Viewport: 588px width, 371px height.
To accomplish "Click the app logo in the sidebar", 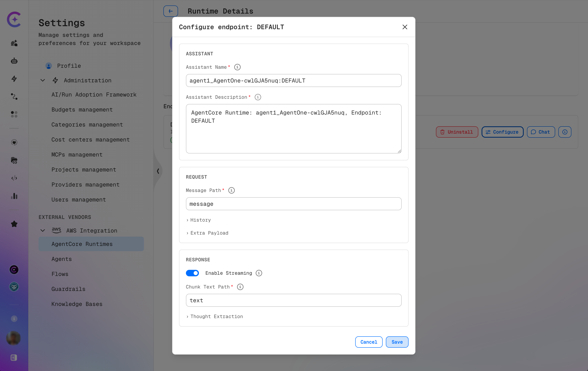I will click(14, 19).
